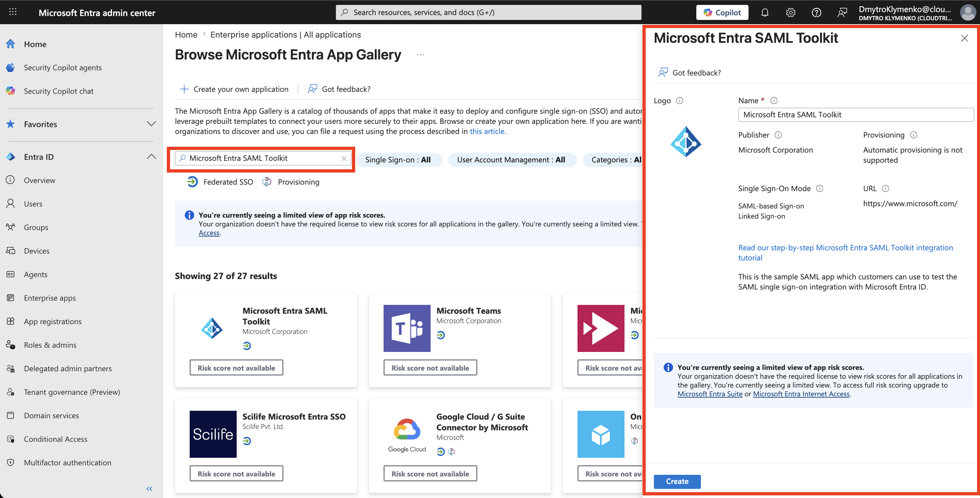Click the Delegated admin partners icon
The width and height of the screenshot is (980, 498).
pyautogui.click(x=11, y=369)
